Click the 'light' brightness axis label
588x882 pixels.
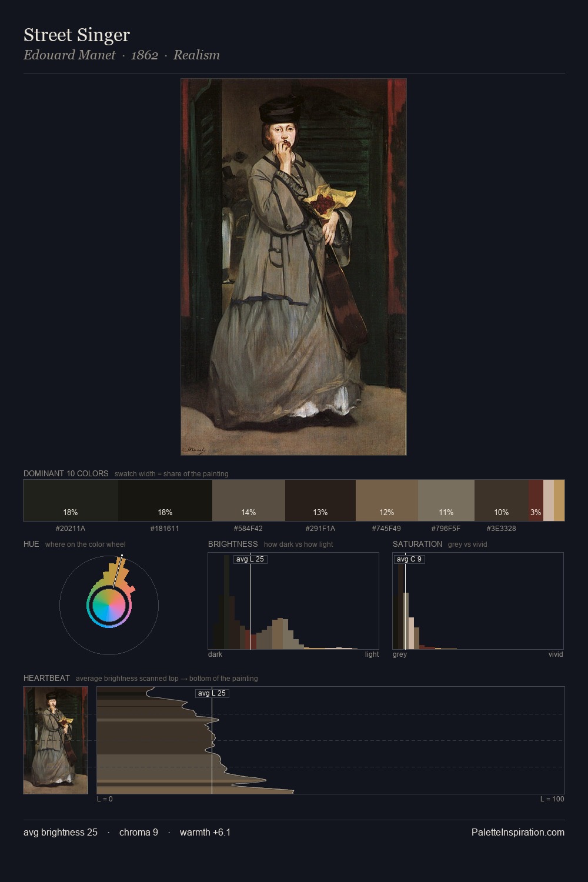pos(372,654)
